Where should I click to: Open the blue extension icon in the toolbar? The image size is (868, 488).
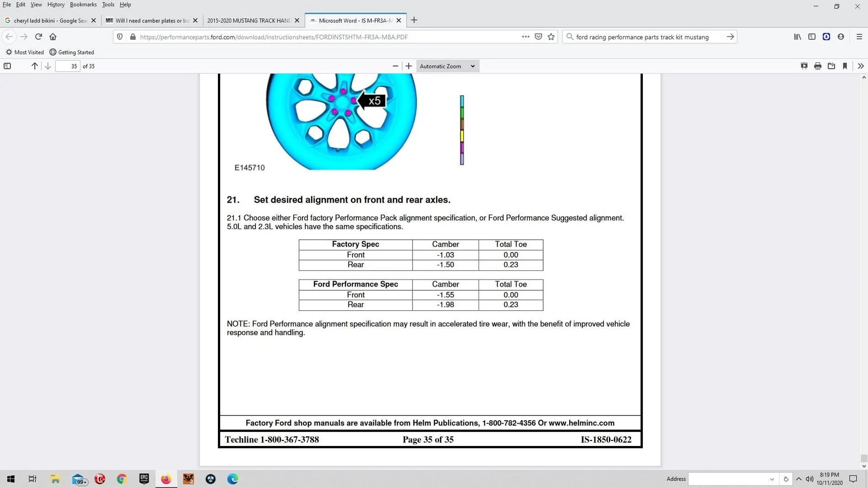click(x=826, y=37)
